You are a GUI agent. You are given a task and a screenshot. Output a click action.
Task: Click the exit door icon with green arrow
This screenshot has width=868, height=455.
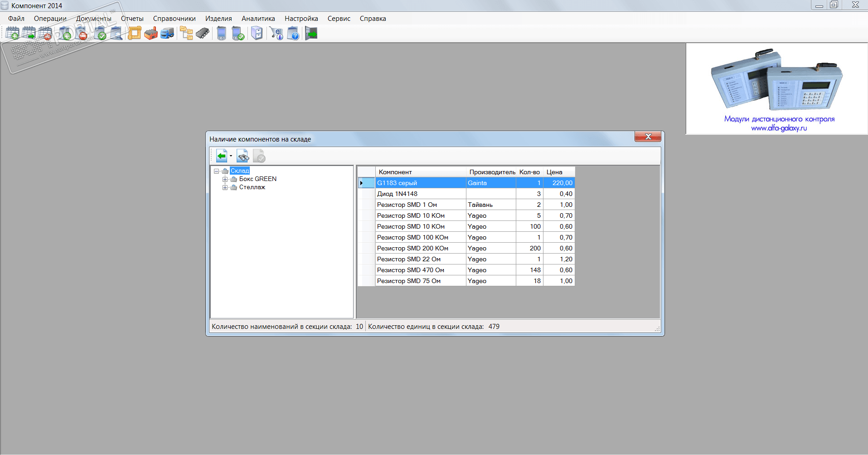[311, 34]
